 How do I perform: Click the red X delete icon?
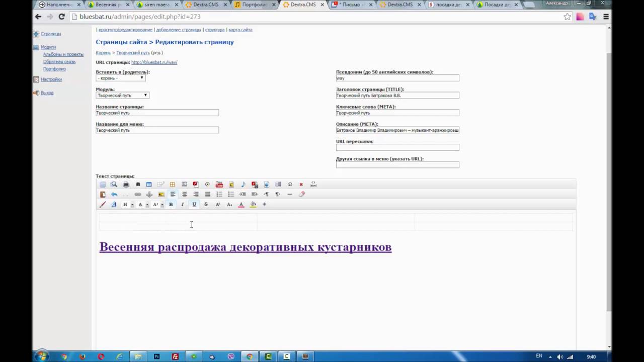pos(301,185)
